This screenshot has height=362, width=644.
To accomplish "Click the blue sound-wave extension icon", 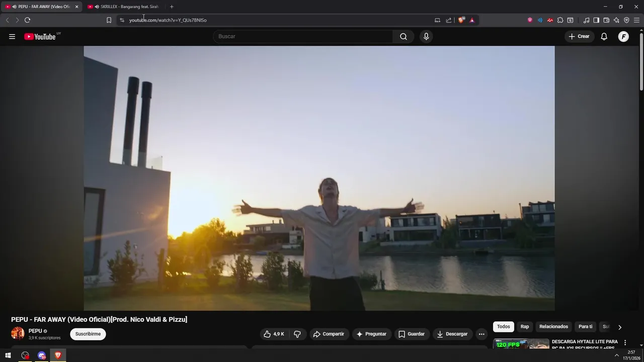I will (540, 20).
